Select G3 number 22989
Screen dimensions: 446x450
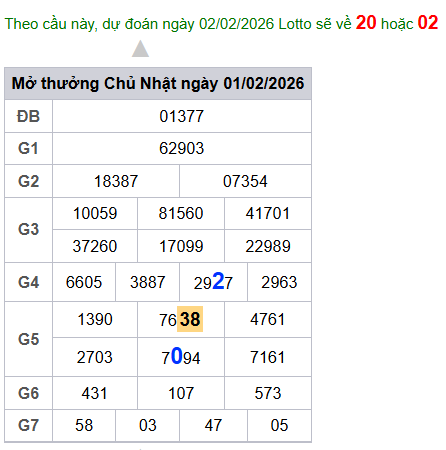point(268,246)
